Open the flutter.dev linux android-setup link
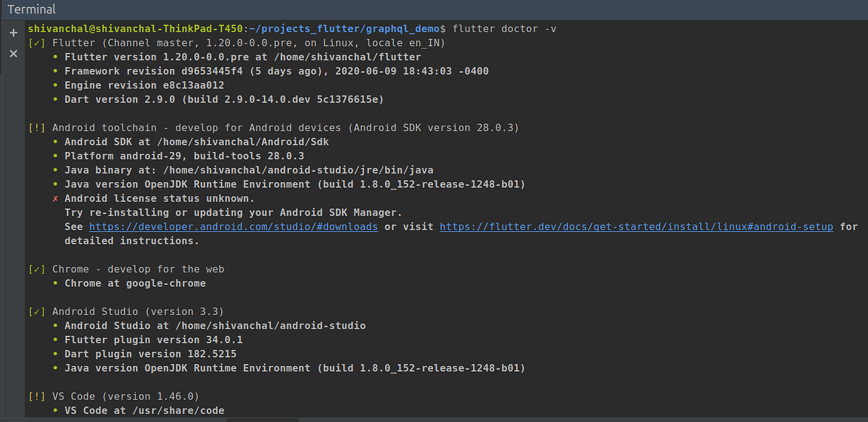Viewport: 868px width, 422px height. click(637, 227)
